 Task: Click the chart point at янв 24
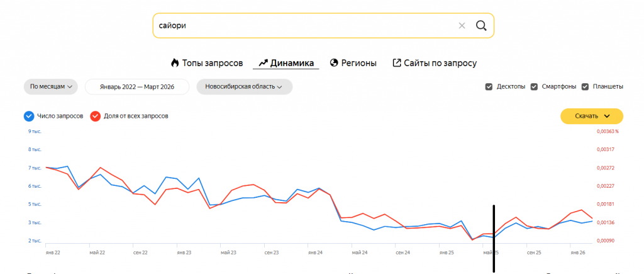click(319, 188)
